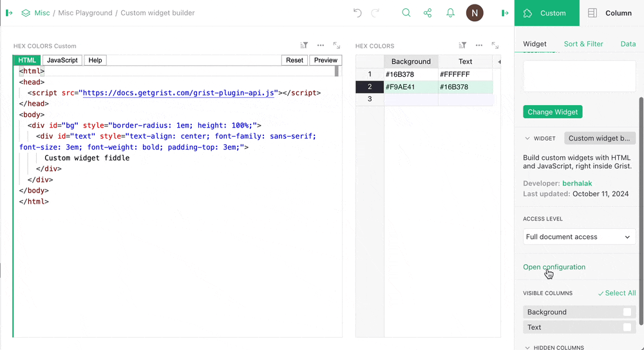Click the code editor vertical scrollbar
The image size is (644, 350).
(336, 71)
